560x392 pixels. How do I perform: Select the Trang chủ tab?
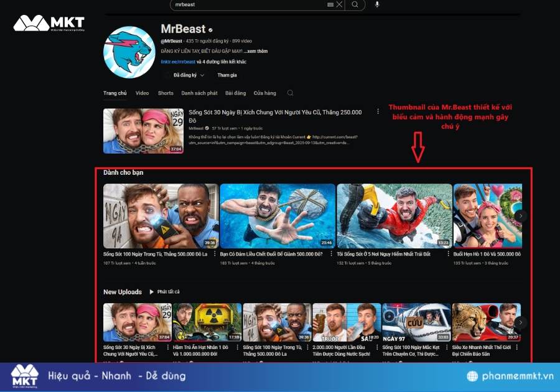tap(115, 93)
